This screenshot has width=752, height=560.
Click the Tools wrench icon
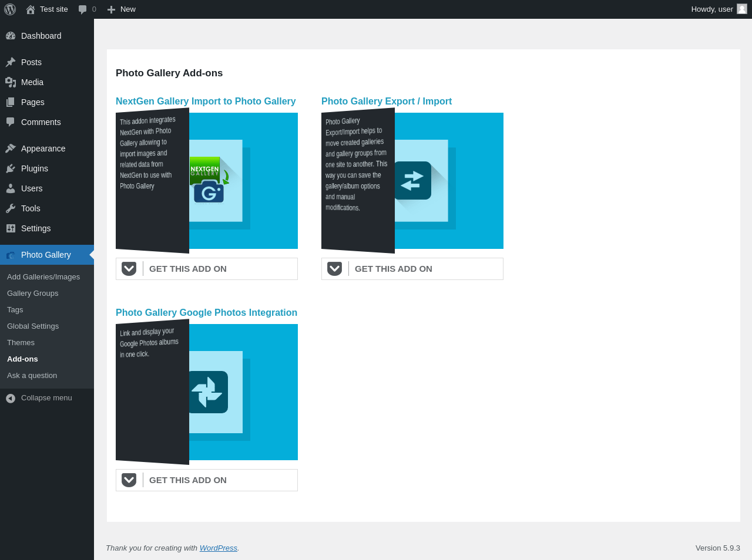coord(11,208)
